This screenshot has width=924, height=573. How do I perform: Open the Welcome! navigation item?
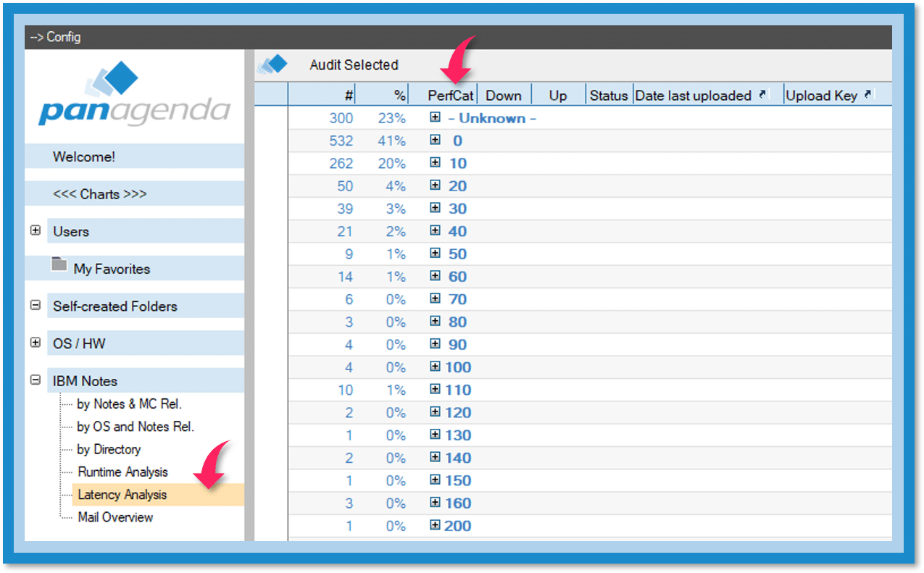pos(84,156)
